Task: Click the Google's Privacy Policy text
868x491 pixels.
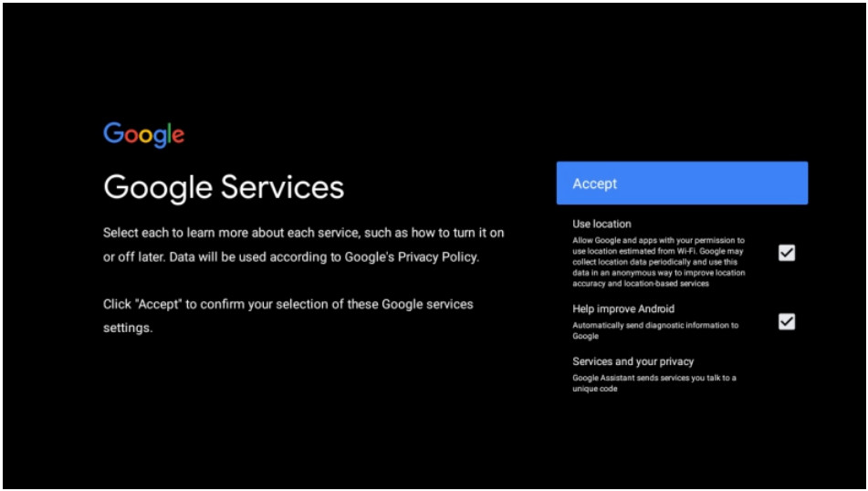Action: point(411,257)
